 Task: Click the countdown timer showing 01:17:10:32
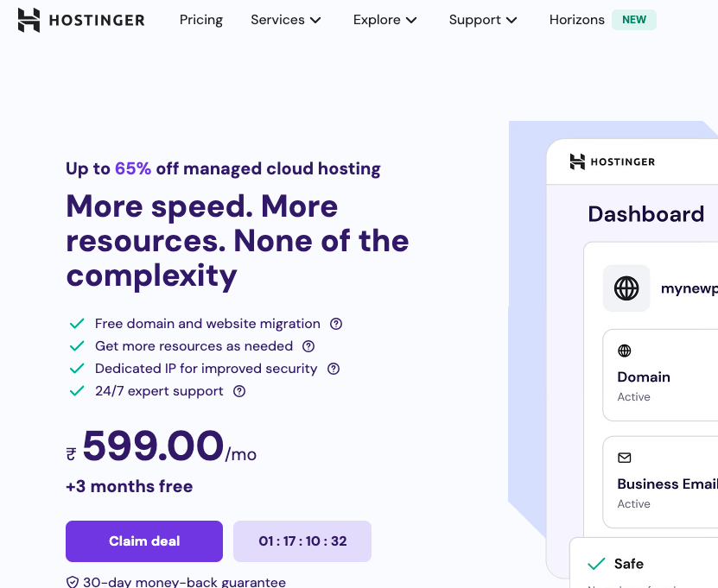tap(302, 541)
